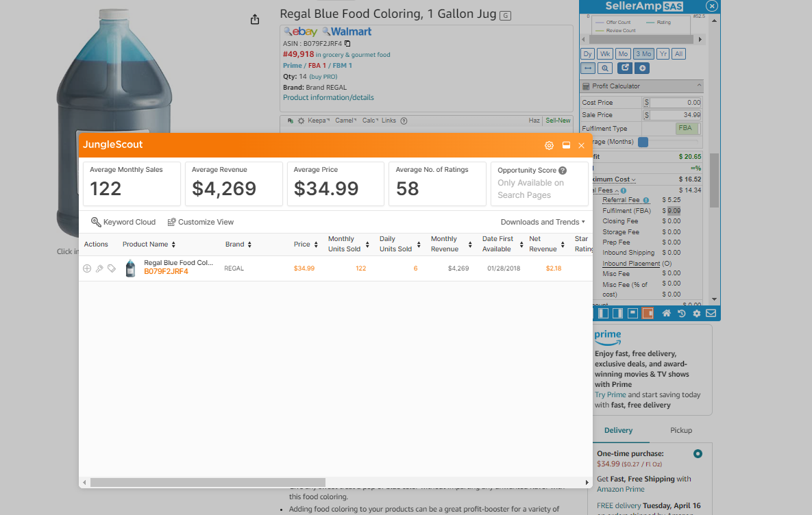Image resolution: width=812 pixels, height=515 pixels.
Task: Click the share icon above product image
Action: pyautogui.click(x=255, y=20)
